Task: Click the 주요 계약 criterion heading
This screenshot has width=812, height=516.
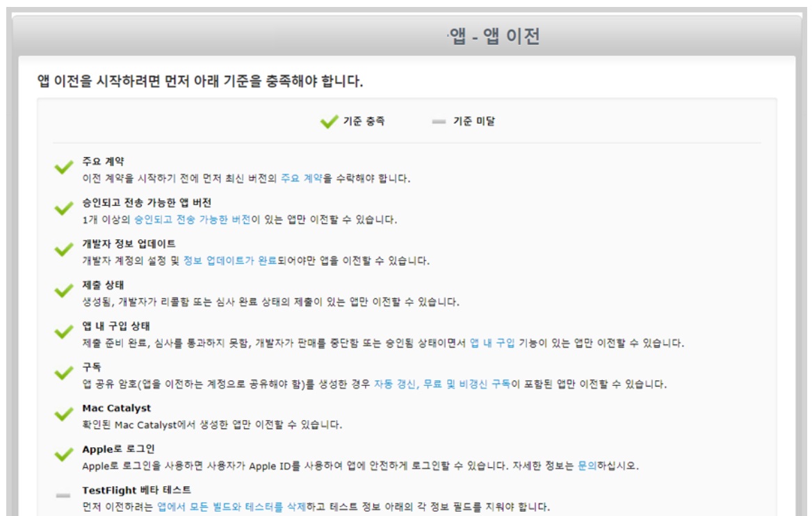Action: point(103,161)
